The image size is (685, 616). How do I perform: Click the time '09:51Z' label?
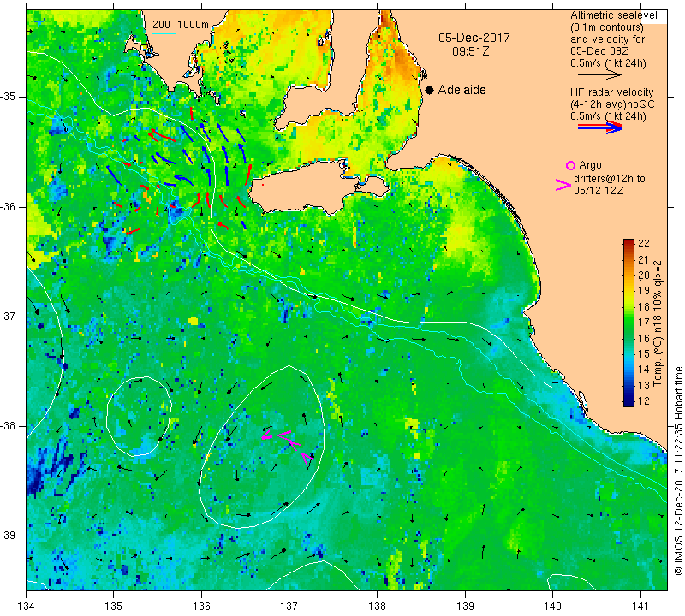point(470,51)
